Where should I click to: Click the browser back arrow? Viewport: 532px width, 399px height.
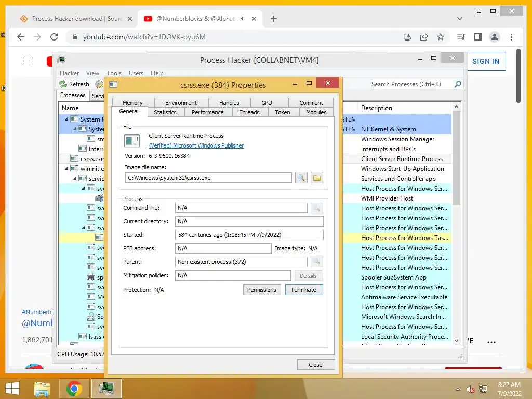[21, 37]
